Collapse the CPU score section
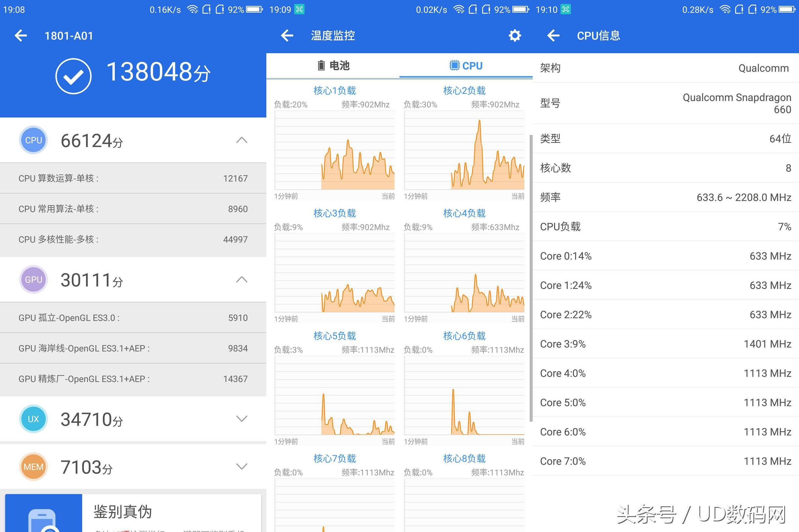The height and width of the screenshot is (532, 799). (242, 140)
